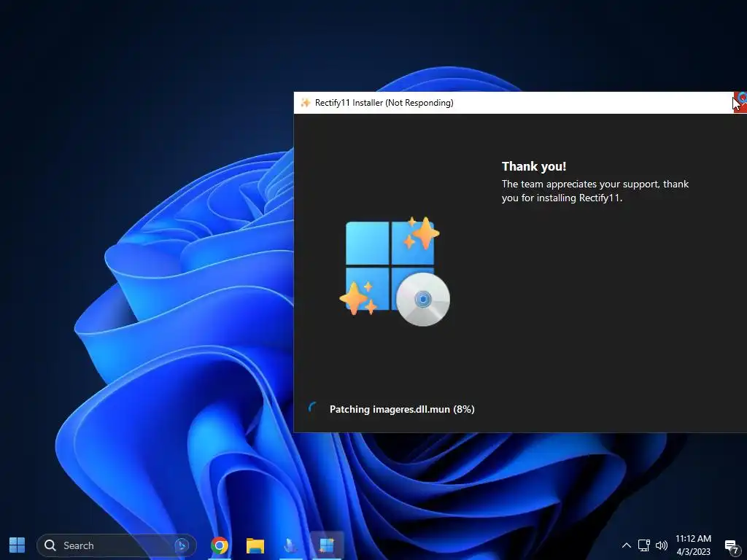Click the taskbar Search box
This screenshot has height=560, width=747.
point(116,545)
